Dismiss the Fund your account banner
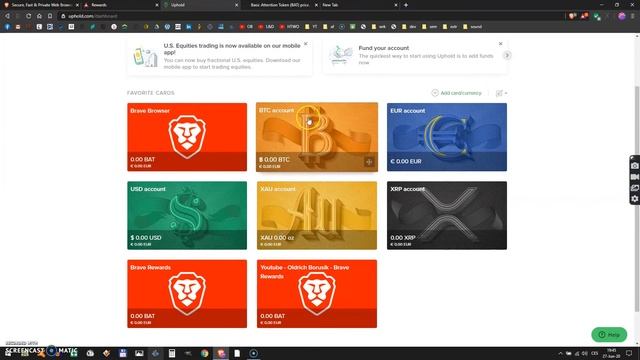640x360 pixels. [500, 44]
